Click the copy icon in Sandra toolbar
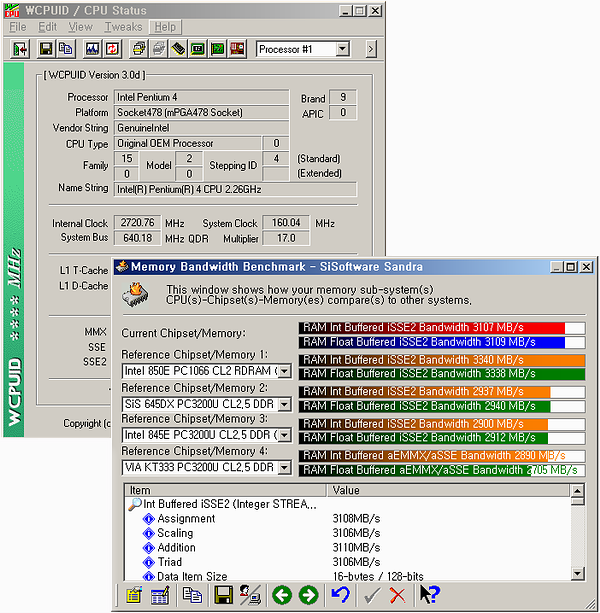This screenshot has height=613, width=600. click(192, 595)
